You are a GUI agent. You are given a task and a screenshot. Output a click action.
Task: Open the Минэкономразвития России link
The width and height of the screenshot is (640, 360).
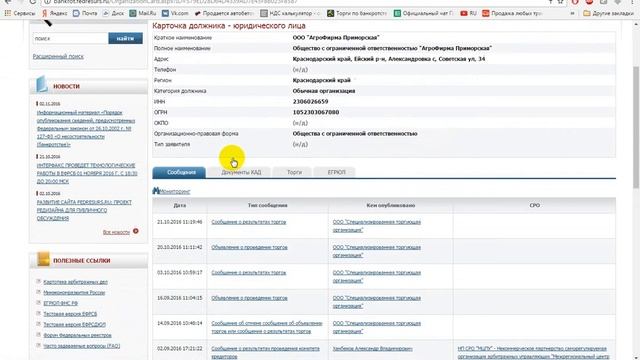click(x=74, y=293)
